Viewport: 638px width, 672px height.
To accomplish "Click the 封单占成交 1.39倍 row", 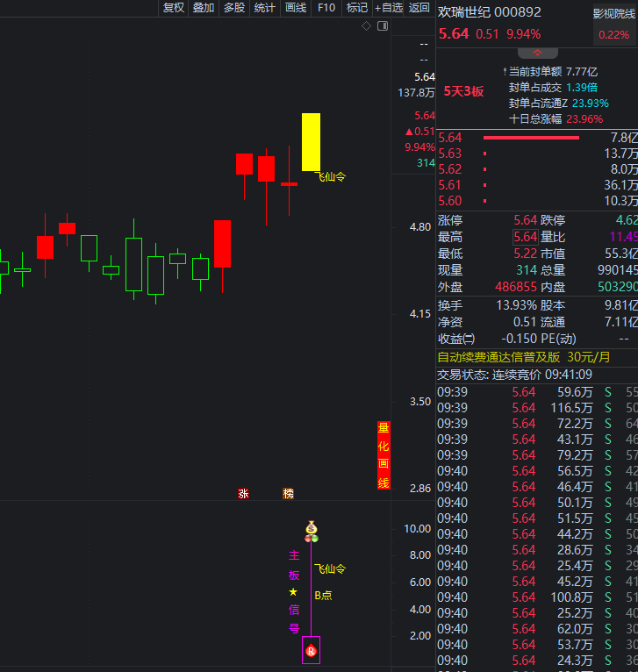I will point(553,88).
